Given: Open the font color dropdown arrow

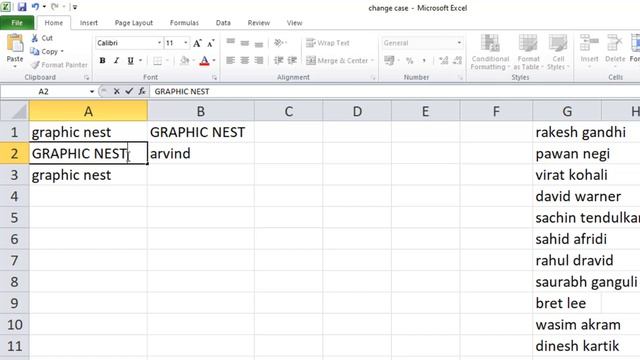Looking at the screenshot, I should point(214,60).
